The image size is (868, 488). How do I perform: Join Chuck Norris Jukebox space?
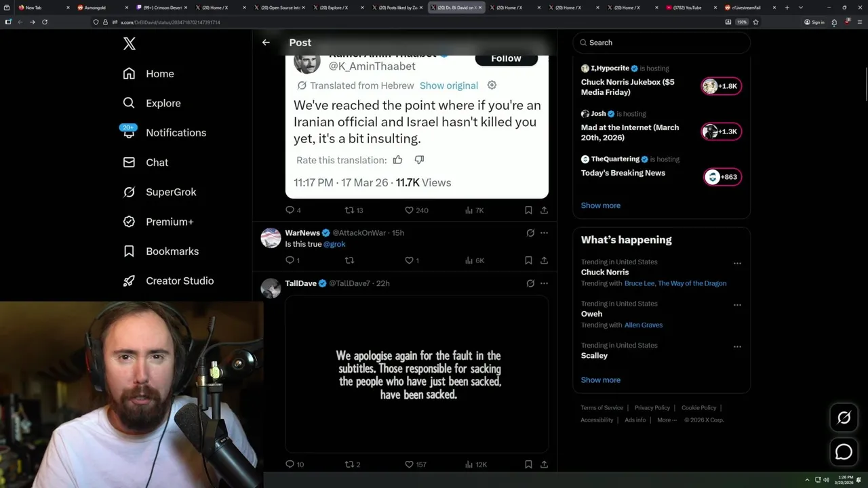click(721, 86)
